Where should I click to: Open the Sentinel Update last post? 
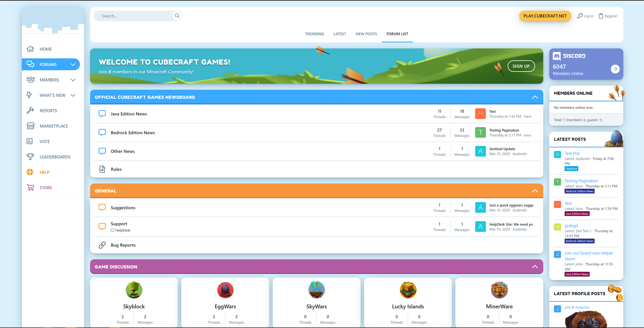[502, 149]
